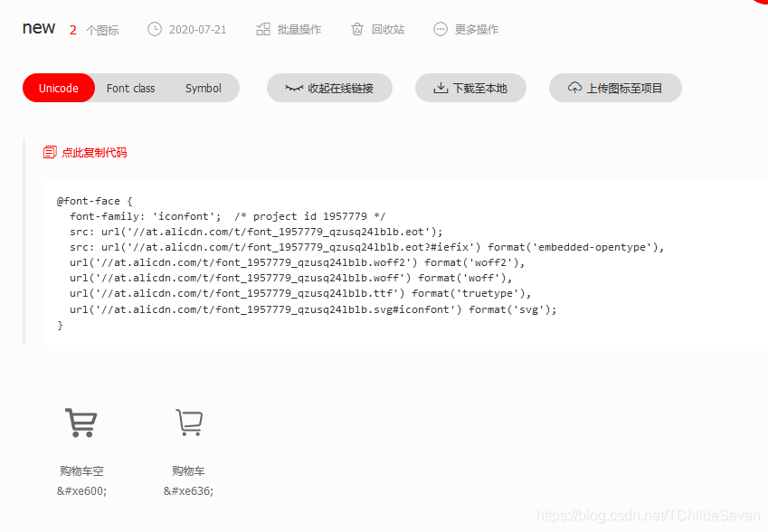This screenshot has width=768, height=532.
Task: Click the code &#xe636;
Action: (x=188, y=491)
